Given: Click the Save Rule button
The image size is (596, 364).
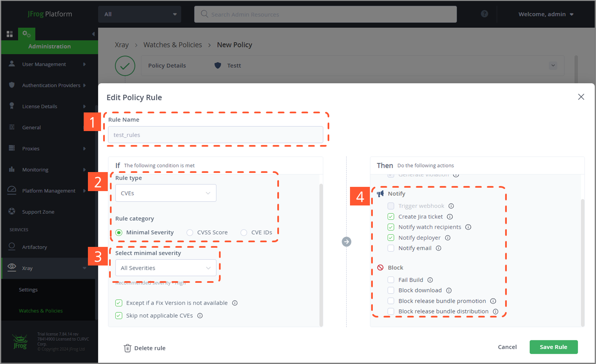Looking at the screenshot, I should (553, 347).
